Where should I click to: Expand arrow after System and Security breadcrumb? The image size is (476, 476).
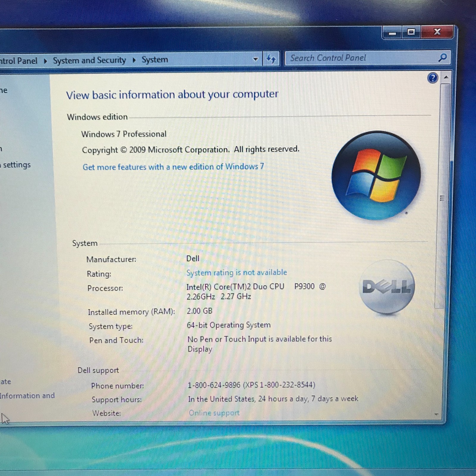(134, 60)
